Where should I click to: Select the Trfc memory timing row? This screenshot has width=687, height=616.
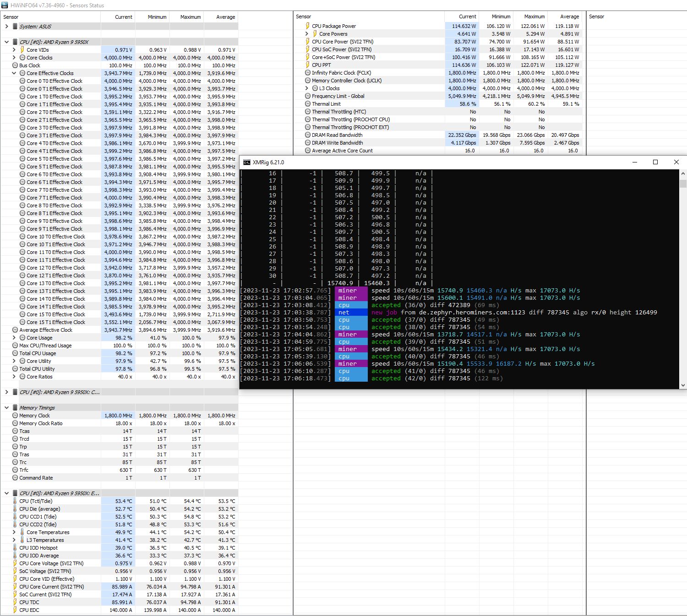click(119, 470)
